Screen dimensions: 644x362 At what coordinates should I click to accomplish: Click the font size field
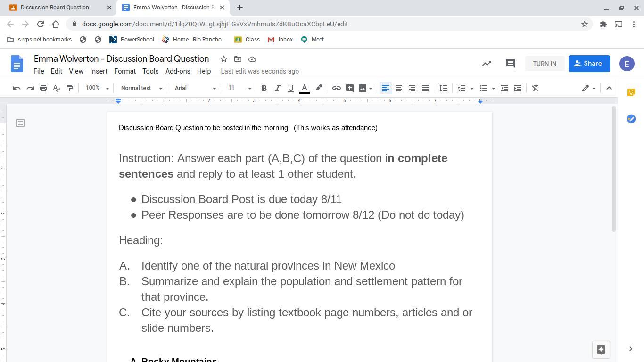click(x=234, y=88)
